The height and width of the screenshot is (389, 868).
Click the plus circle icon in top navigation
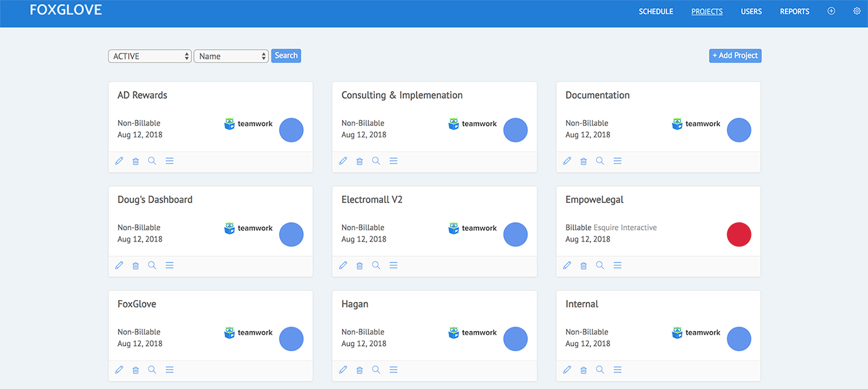[831, 11]
